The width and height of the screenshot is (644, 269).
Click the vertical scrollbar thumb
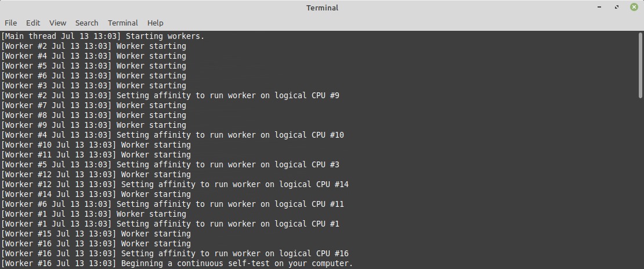click(640, 65)
